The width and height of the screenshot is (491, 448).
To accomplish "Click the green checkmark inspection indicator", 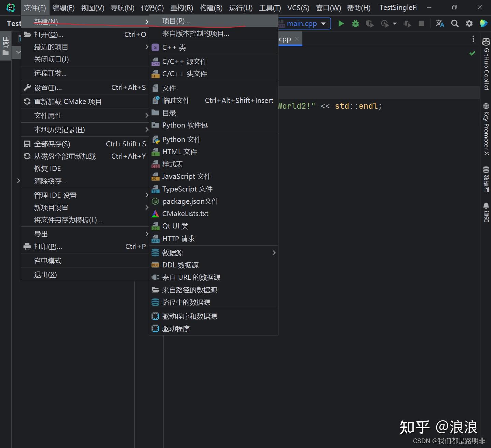I will click(x=472, y=53).
